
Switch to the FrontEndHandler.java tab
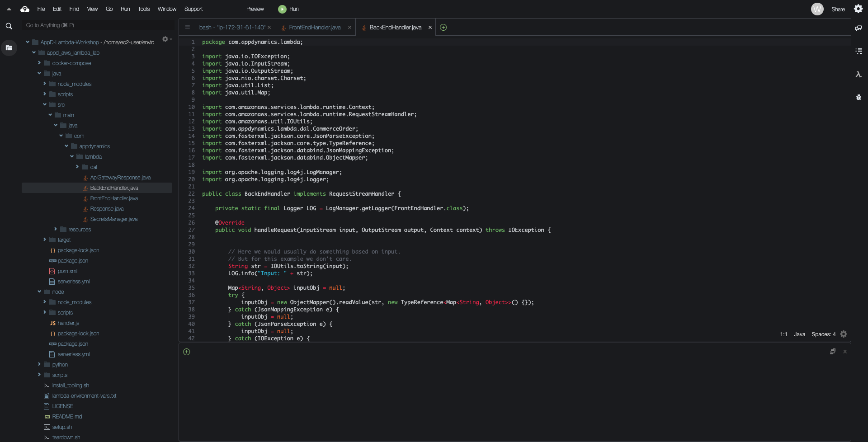point(315,28)
